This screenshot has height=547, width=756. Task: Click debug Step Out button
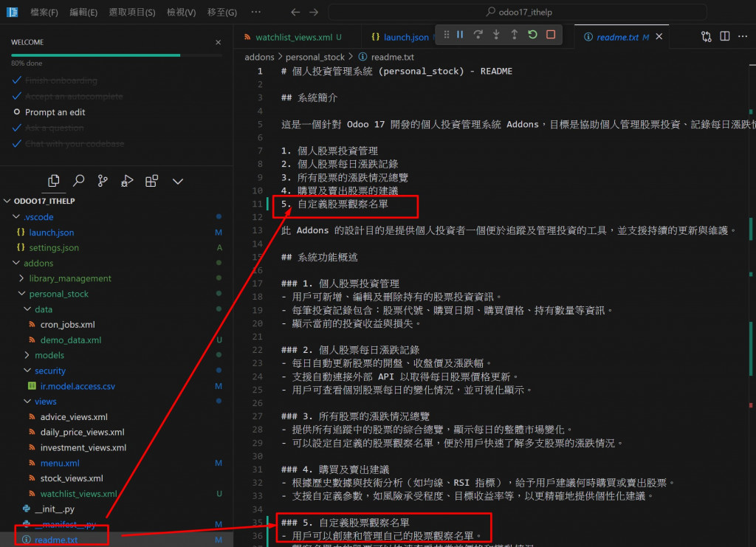[515, 35]
